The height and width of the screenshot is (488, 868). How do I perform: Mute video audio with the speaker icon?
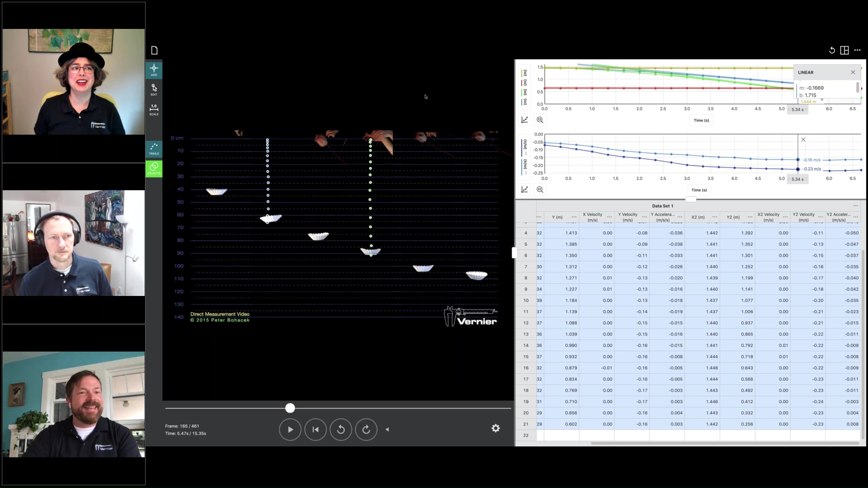(x=387, y=430)
